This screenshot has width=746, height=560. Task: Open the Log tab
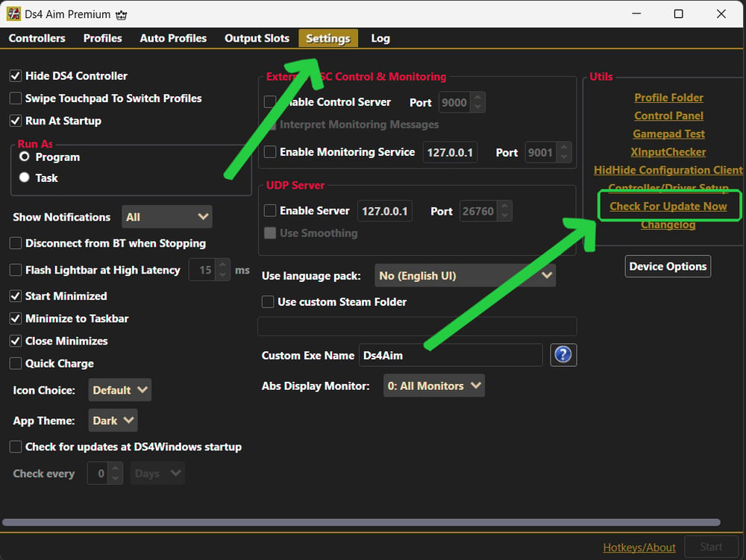click(380, 38)
